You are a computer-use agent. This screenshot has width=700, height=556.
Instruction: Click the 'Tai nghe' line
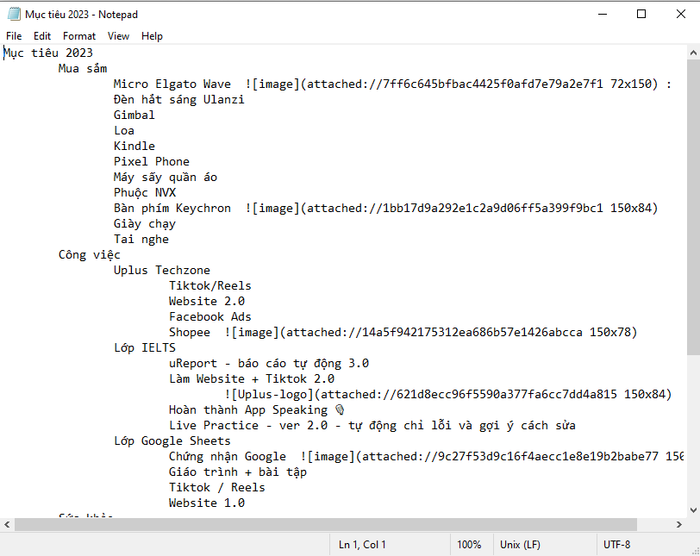[141, 239]
